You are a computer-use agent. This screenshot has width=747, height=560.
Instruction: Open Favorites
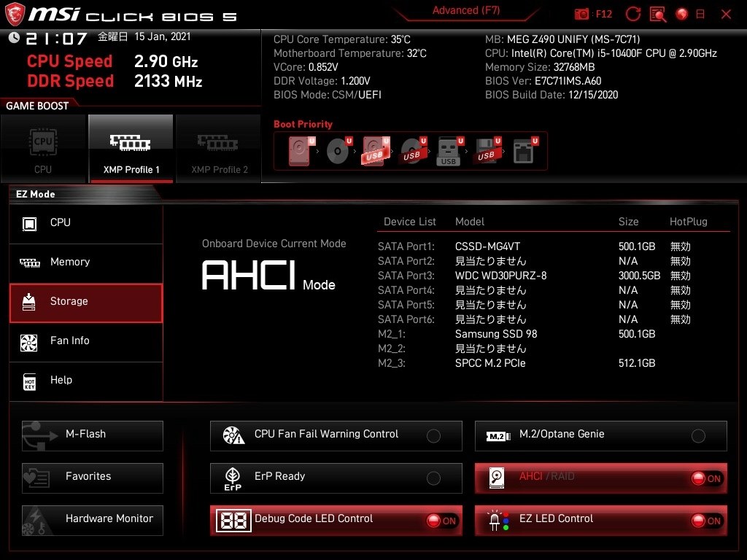93,478
